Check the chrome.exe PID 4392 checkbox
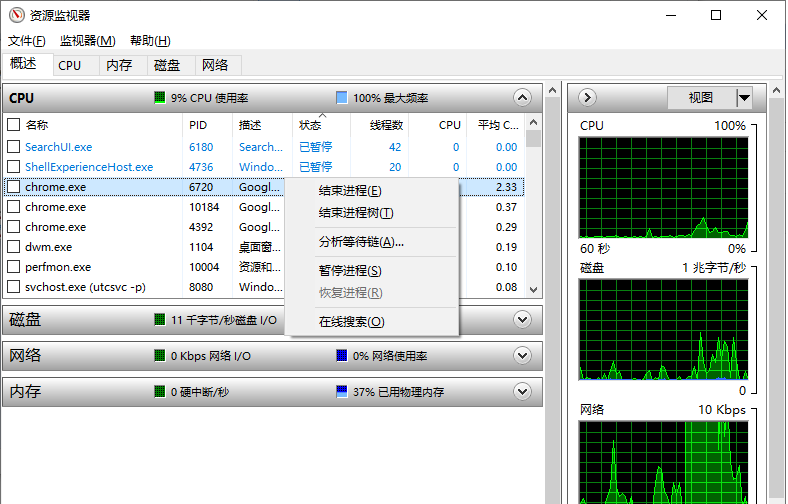The width and height of the screenshot is (788, 504). pyautogui.click(x=14, y=227)
